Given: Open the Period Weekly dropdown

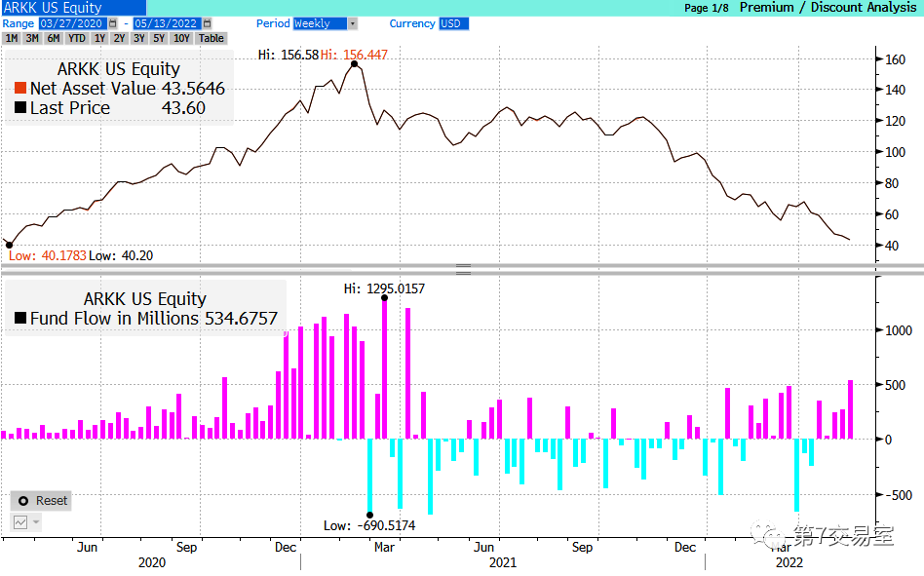Looking at the screenshot, I should 352,23.
